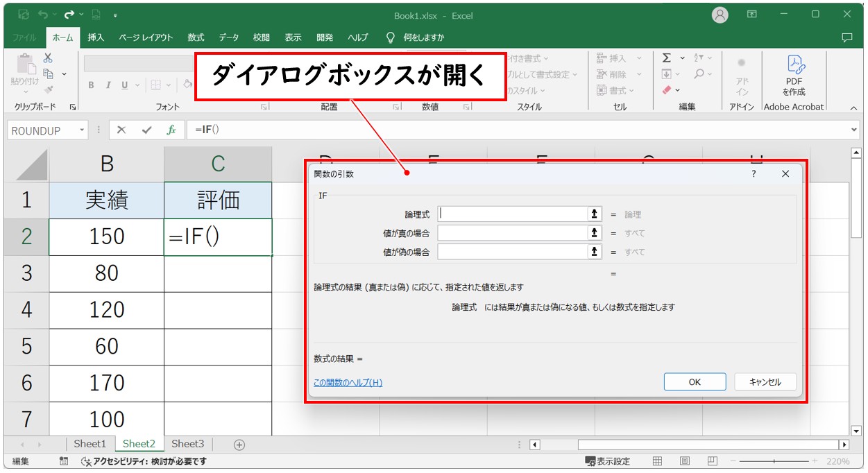The image size is (868, 473).
Task: Open Ribbon Display Options icon
Action: click(x=752, y=14)
